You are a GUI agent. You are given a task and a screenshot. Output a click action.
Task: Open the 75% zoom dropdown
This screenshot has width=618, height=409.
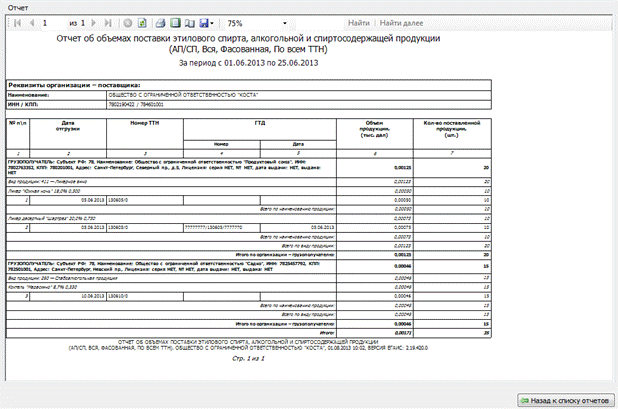coord(285,23)
